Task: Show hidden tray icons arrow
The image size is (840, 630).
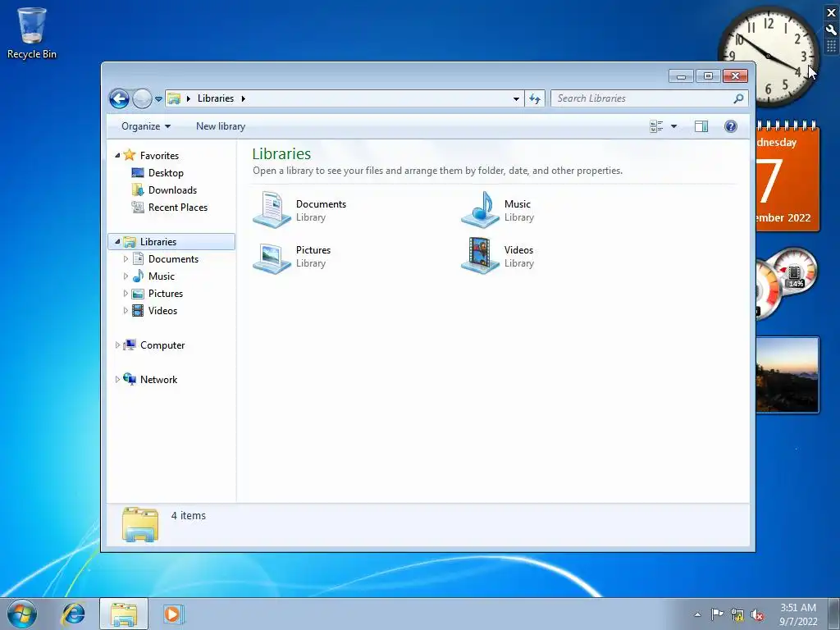Action: click(697, 614)
